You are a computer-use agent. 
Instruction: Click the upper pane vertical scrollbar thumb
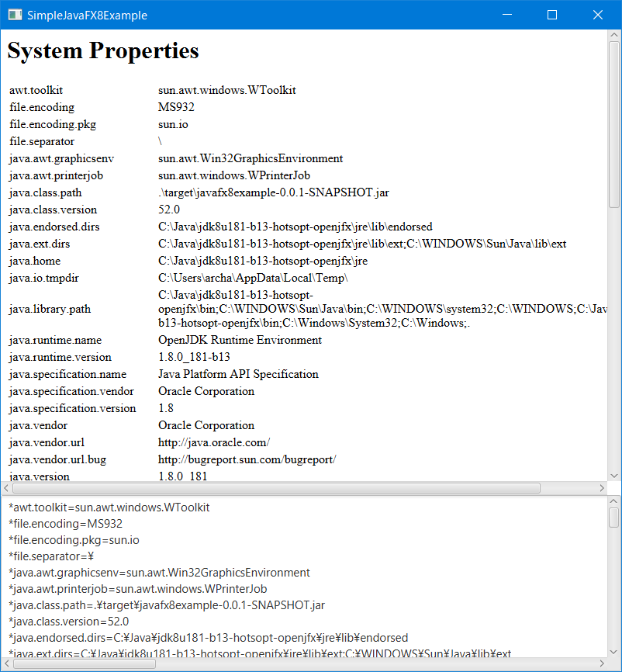614,125
